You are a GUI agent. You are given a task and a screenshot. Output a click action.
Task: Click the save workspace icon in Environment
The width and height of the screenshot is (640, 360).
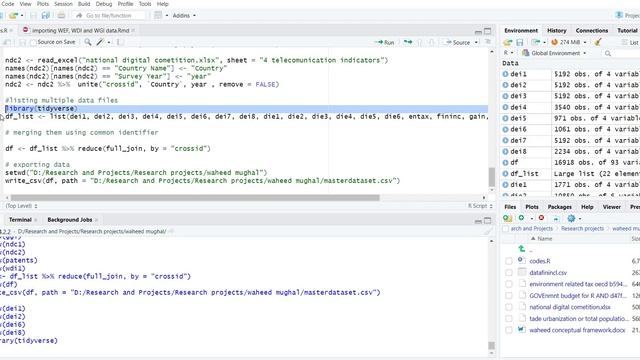520,42
